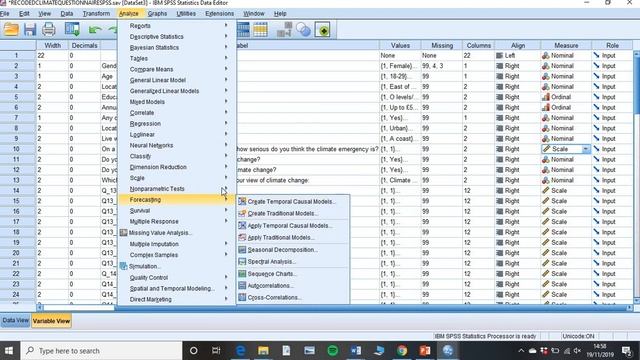
Task: Select the Variable View tab
Action: (x=51, y=321)
